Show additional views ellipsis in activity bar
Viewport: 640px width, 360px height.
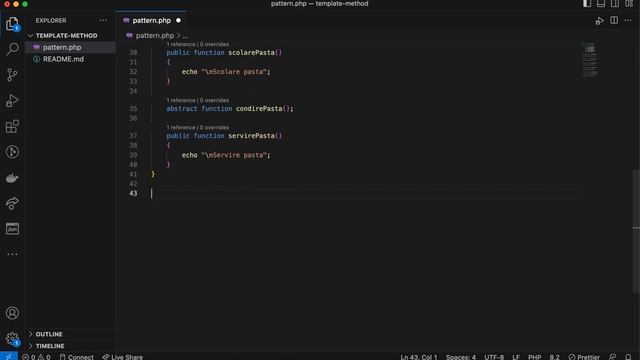(x=12, y=254)
